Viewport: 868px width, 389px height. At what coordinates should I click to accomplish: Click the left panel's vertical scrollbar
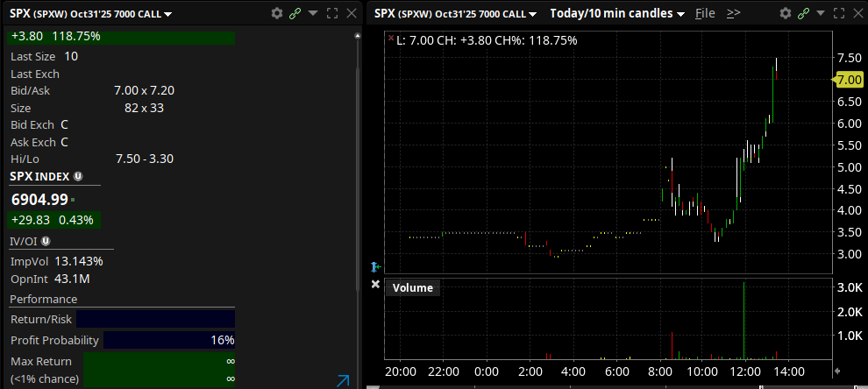(357, 166)
